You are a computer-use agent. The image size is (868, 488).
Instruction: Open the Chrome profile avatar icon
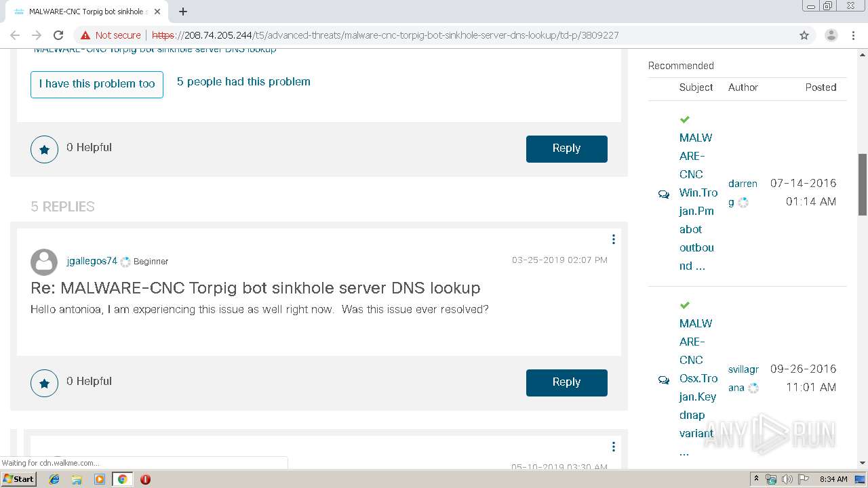pyautogui.click(x=831, y=35)
